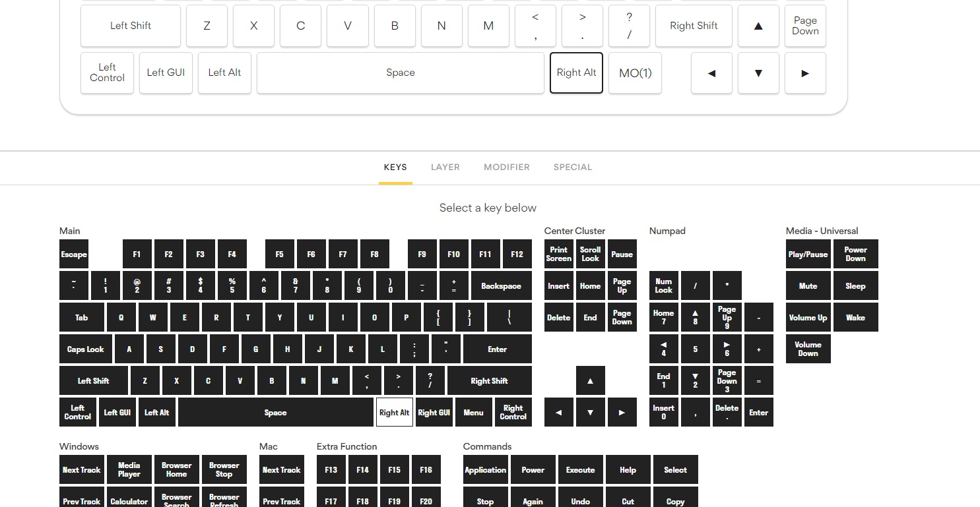
Task: Select the left arrow key on the keyboard layout
Action: click(x=711, y=73)
